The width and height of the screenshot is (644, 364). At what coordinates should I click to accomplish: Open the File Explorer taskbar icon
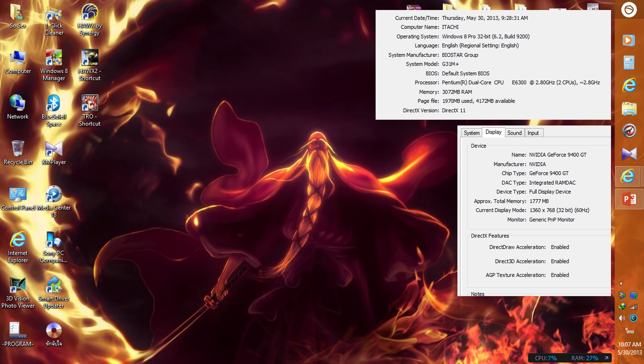629,108
